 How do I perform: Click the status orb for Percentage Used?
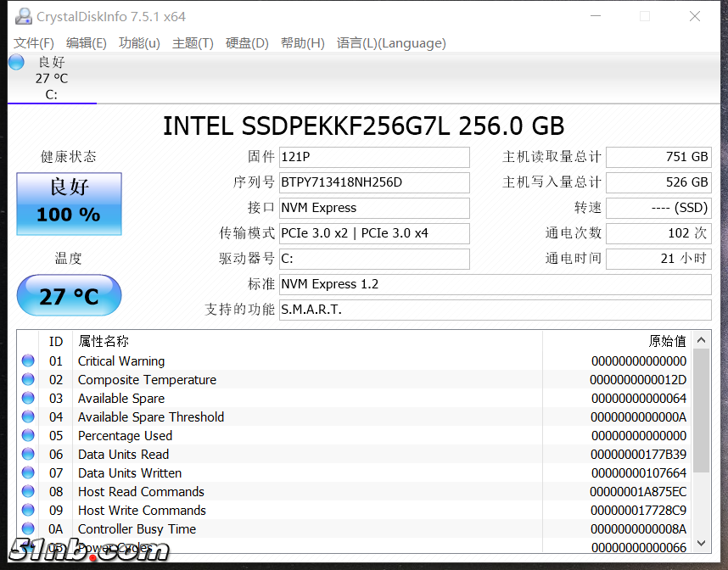click(28, 435)
